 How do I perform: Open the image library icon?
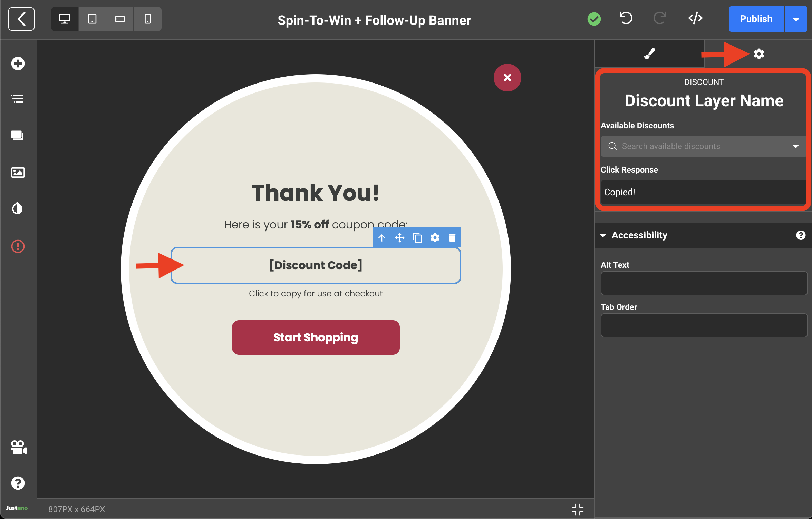click(18, 172)
